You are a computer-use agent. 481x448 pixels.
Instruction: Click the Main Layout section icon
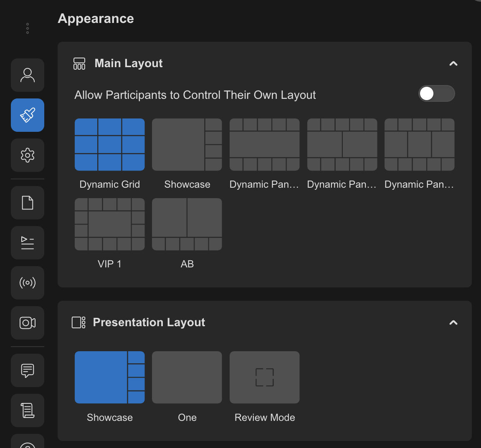79,64
